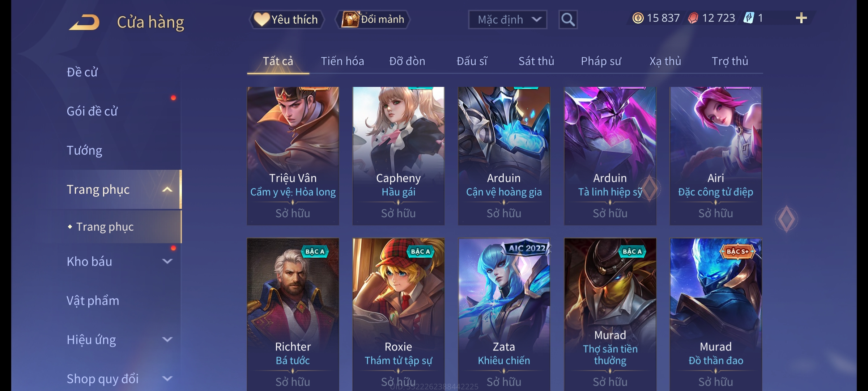868x391 pixels.
Task: Expand the Kho báu sidebar section
Action: pos(167,261)
